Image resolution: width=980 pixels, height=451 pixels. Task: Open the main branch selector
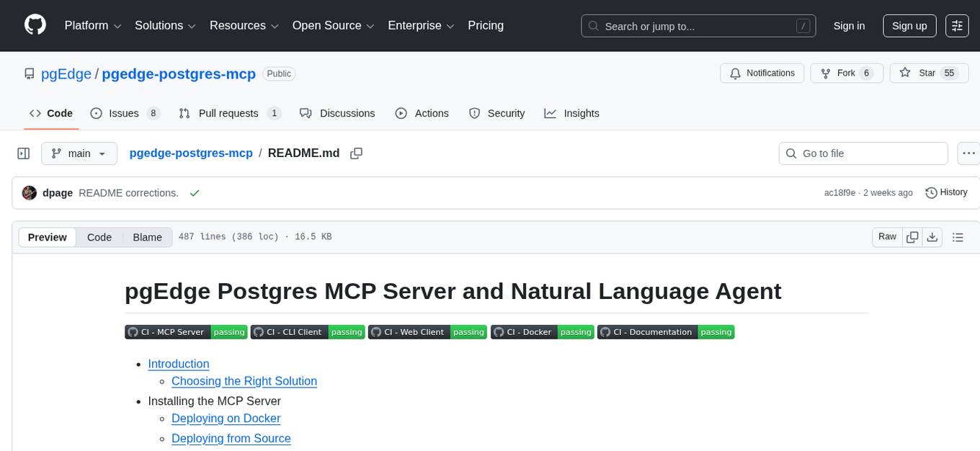pos(79,153)
